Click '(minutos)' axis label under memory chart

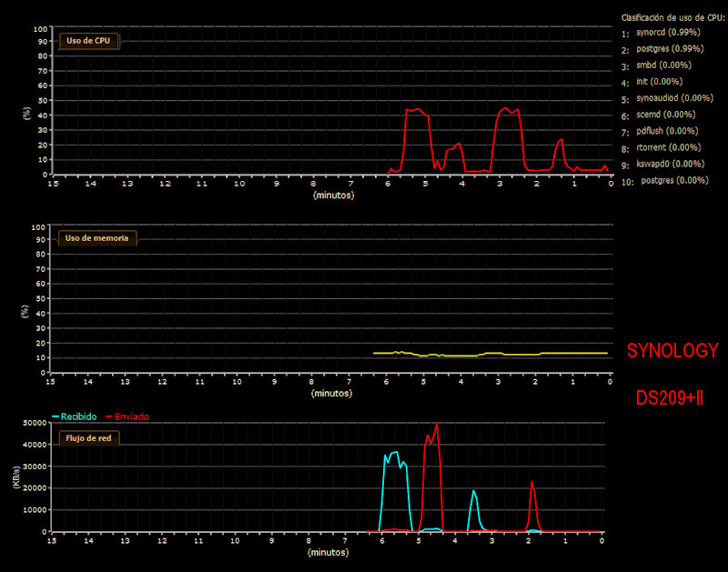[331, 394]
